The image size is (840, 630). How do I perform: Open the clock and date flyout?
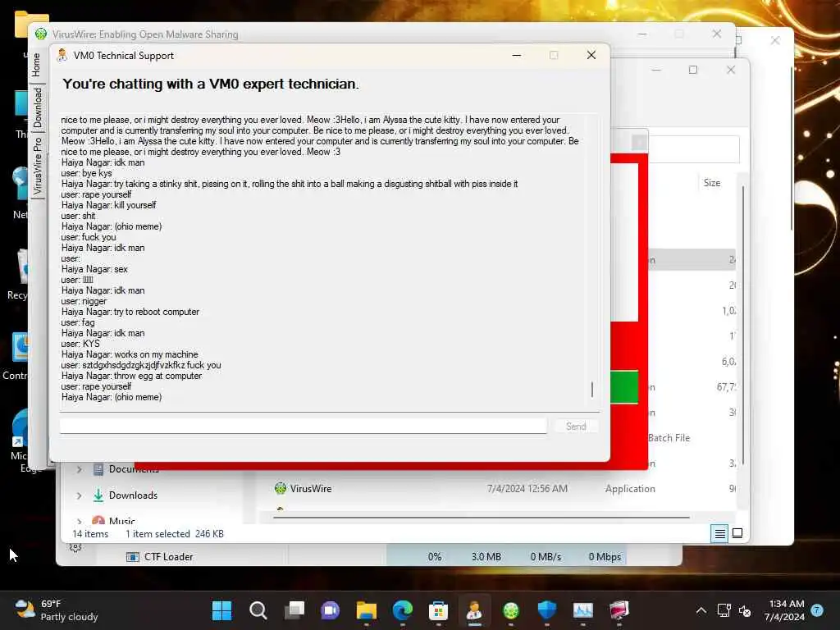tap(783, 610)
